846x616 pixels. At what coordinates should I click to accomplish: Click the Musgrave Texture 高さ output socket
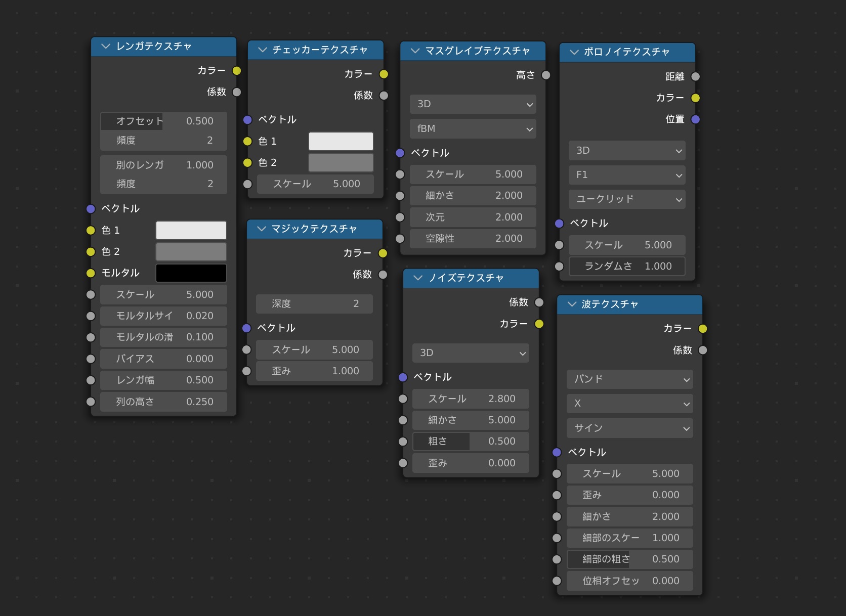(x=545, y=75)
